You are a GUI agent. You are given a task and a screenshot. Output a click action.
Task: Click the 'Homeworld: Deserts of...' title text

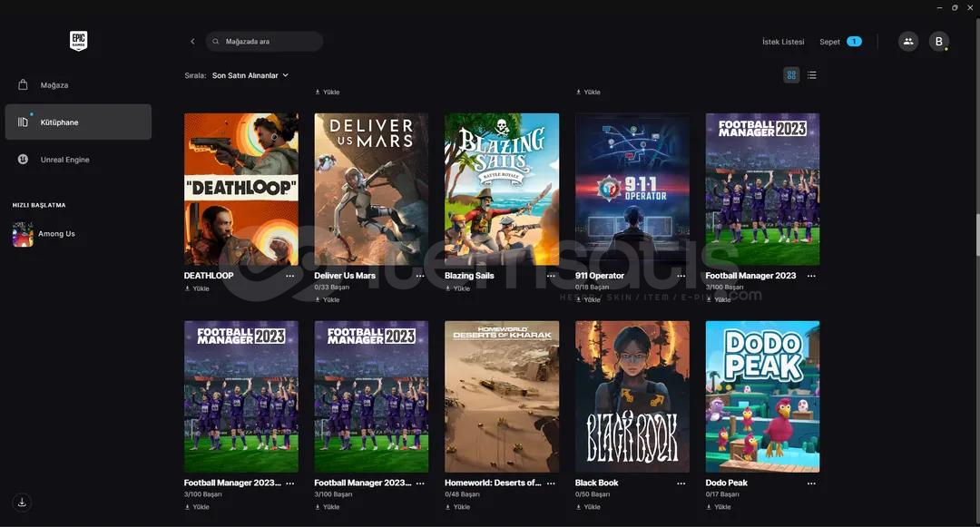493,483
